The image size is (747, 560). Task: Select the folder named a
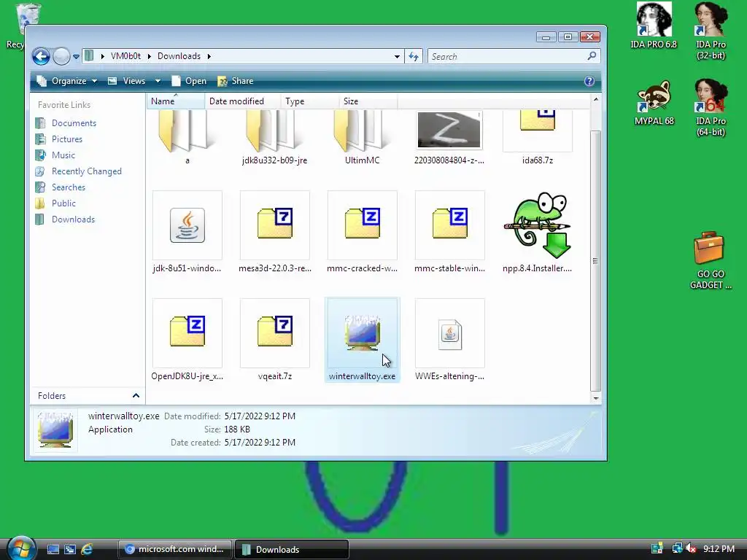[x=187, y=131]
